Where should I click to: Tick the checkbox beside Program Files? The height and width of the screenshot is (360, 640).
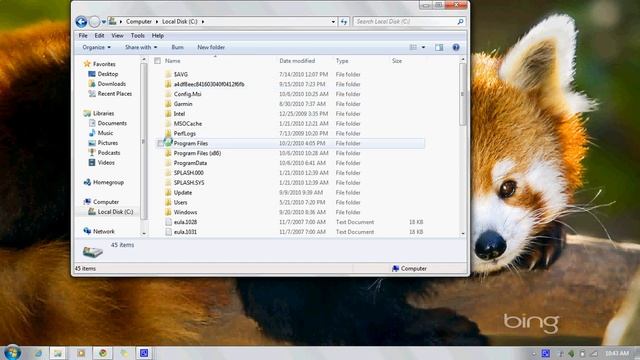coord(160,143)
